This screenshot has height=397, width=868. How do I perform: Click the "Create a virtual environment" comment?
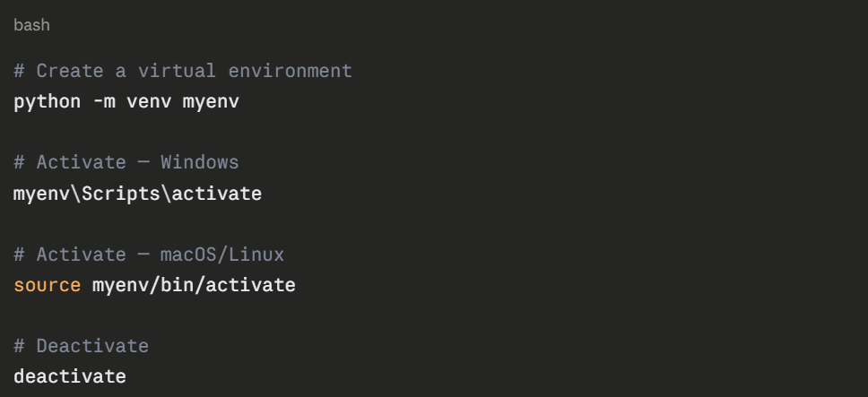[x=183, y=71]
